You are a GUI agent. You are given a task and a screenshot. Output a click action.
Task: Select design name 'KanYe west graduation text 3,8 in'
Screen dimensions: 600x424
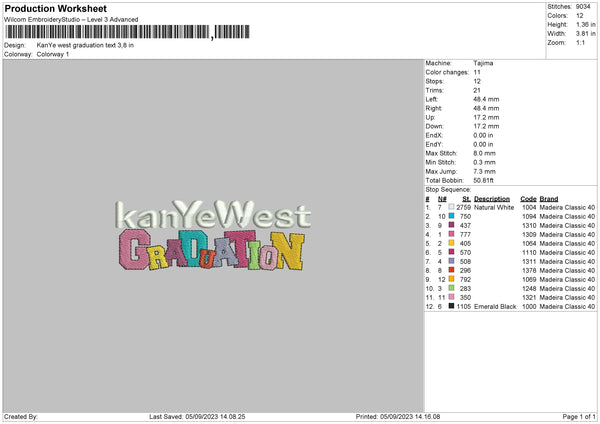85,45
